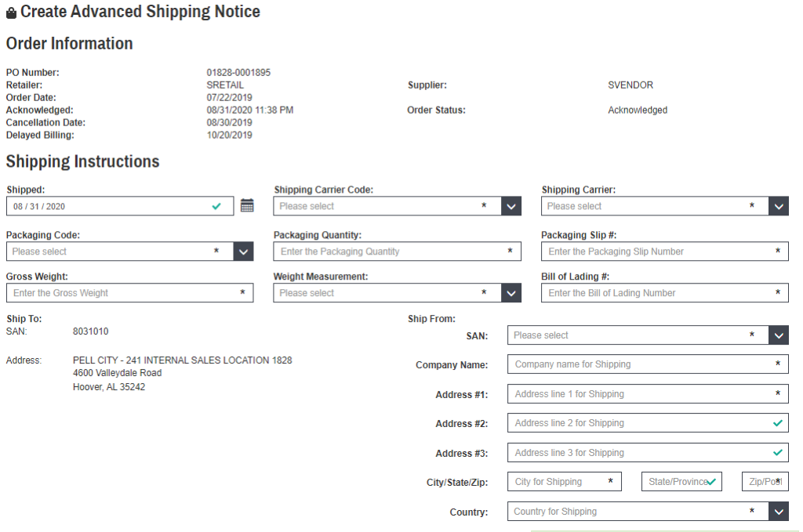Open the Shipping Carrier dropdown arrow
The image size is (803, 532).
coord(779,206)
